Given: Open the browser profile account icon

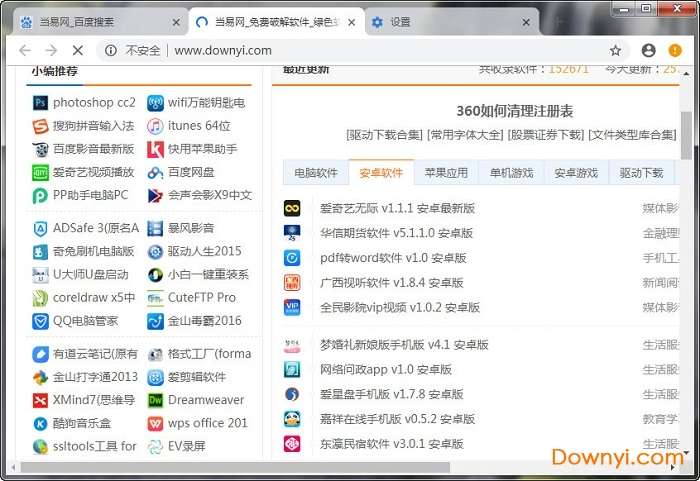Looking at the screenshot, I should (x=648, y=50).
